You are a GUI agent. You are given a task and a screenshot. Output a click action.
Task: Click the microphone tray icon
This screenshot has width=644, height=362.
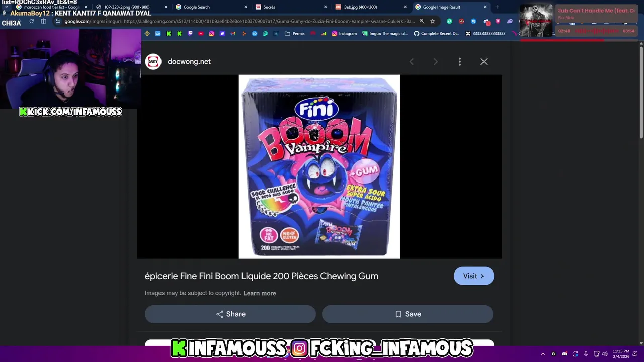pos(586,354)
